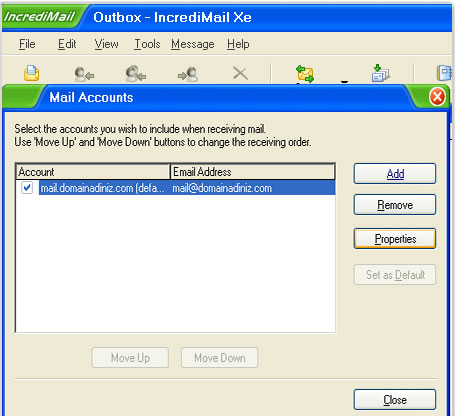Image resolution: width=456 pixels, height=416 pixels.
Task: Close Mail Accounts dialog with red X
Action: (x=437, y=97)
